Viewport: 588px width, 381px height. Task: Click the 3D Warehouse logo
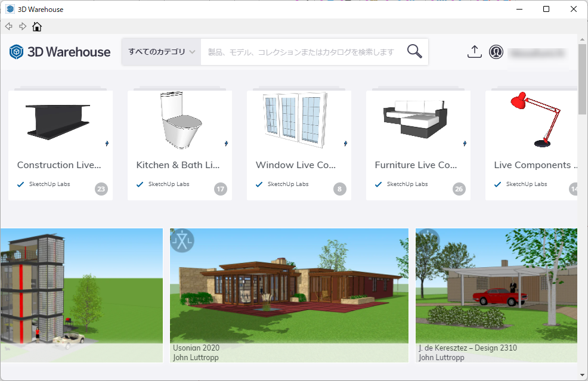click(x=60, y=52)
